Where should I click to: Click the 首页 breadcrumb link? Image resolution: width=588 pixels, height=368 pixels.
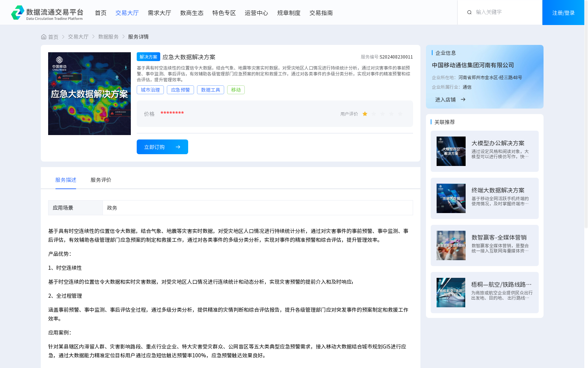click(x=53, y=37)
